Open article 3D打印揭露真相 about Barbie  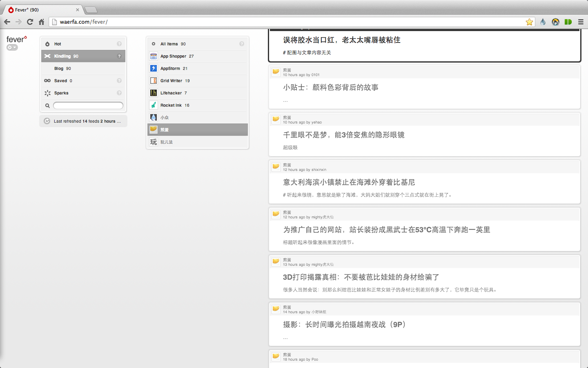(361, 277)
